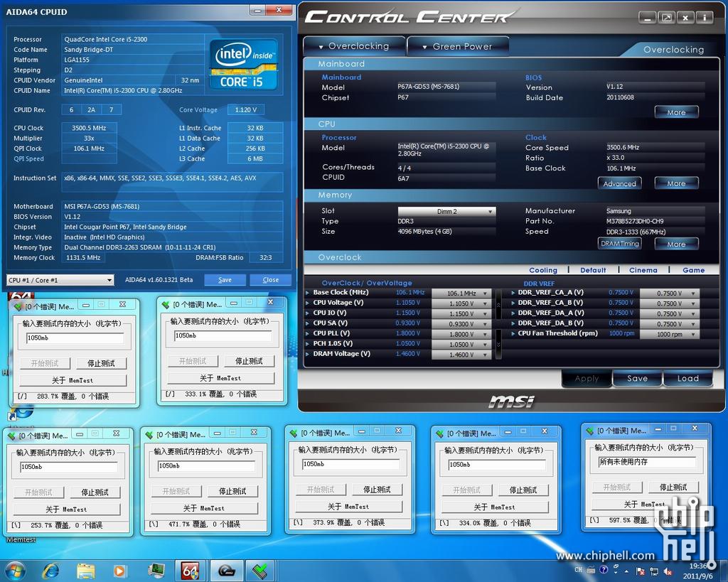Close the Control Center window
The image size is (728, 582).
[x=685, y=18]
